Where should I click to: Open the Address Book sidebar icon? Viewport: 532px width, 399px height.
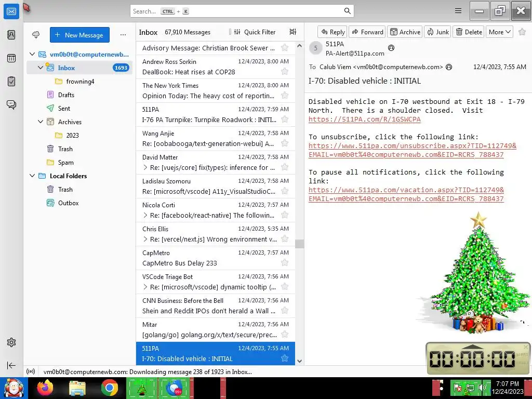tap(11, 35)
